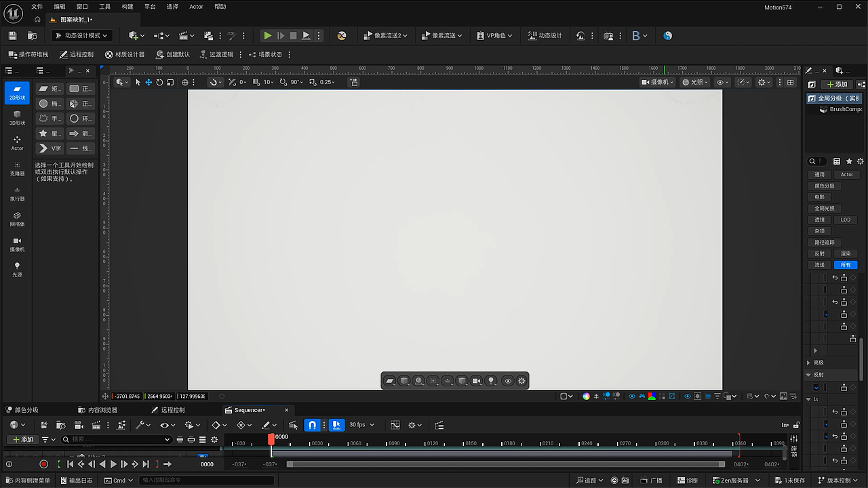The image size is (868, 488).
Task: Select the Actor category in sidebar
Action: (x=17, y=143)
